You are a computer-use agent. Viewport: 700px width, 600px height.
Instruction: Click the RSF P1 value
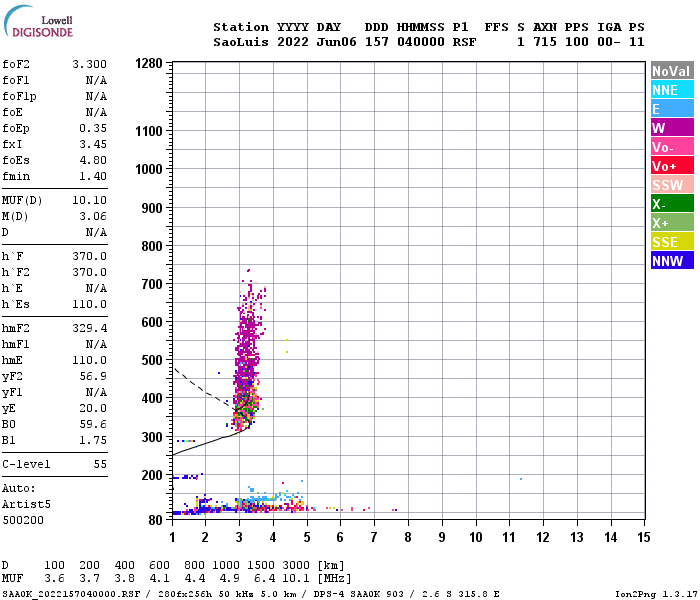[x=464, y=42]
